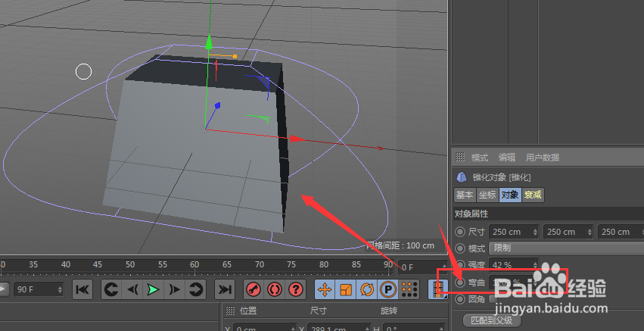This screenshot has width=644, height=331.
Task: Toggle 强度 animation radio dot
Action: coord(460,265)
